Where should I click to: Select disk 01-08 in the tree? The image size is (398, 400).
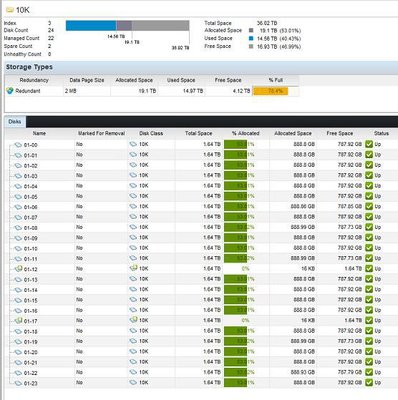point(30,228)
